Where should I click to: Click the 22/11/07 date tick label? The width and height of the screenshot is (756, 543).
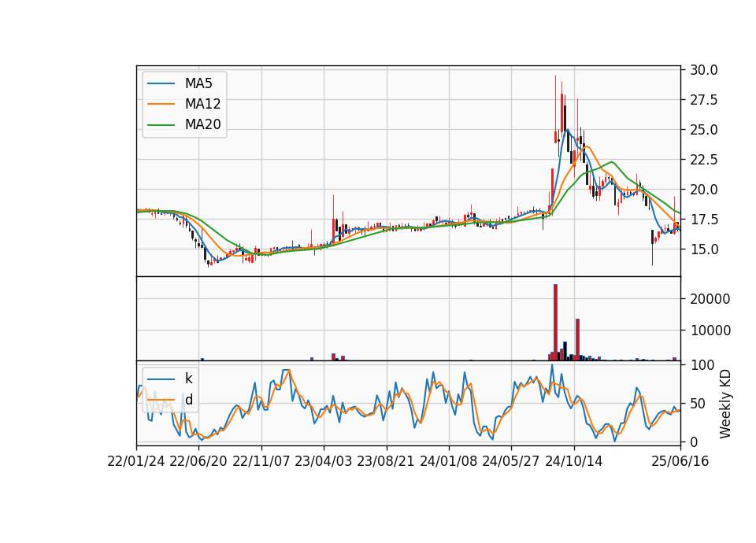coord(261,462)
